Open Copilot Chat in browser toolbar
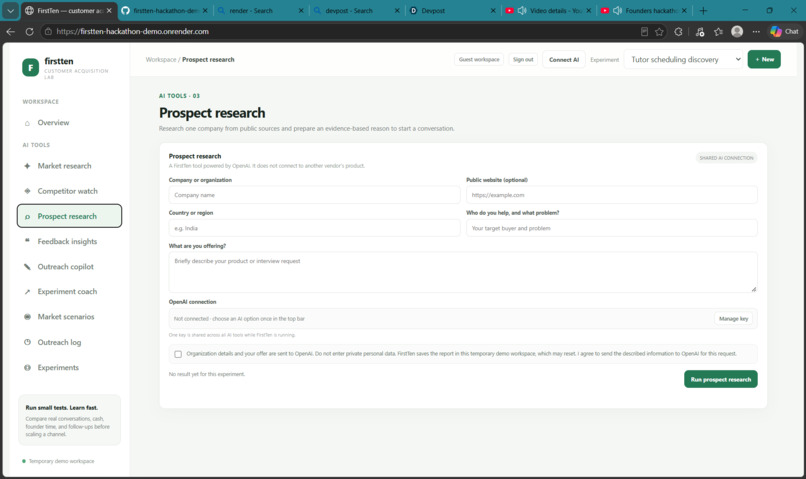 click(x=784, y=32)
